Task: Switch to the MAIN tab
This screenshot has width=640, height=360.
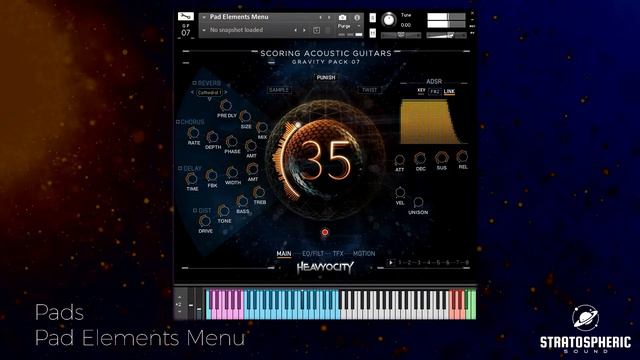Action: tap(284, 253)
